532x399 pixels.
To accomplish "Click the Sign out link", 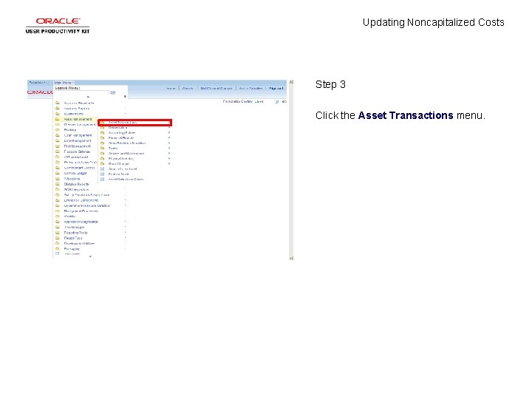I will (276, 88).
